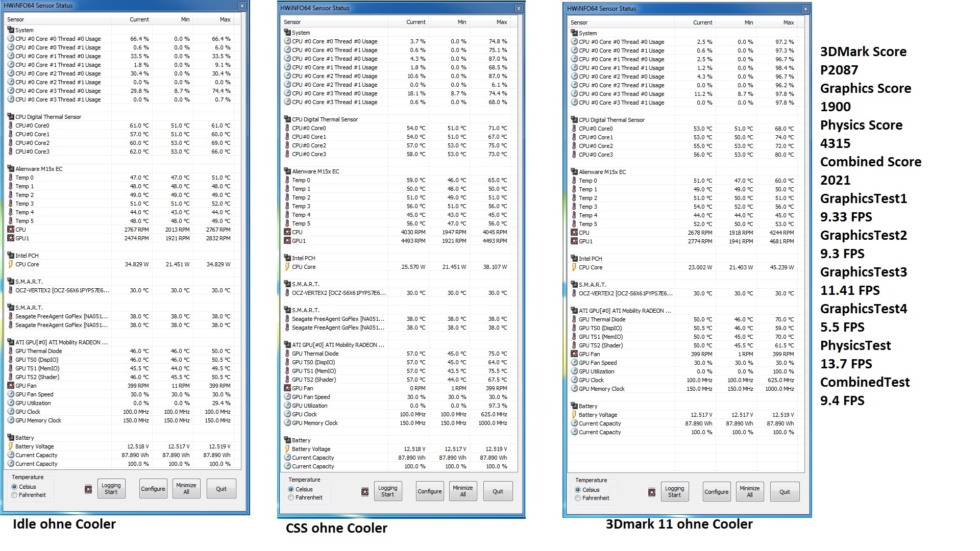Click Minimize All in 3Dmark 11 window

[750, 492]
